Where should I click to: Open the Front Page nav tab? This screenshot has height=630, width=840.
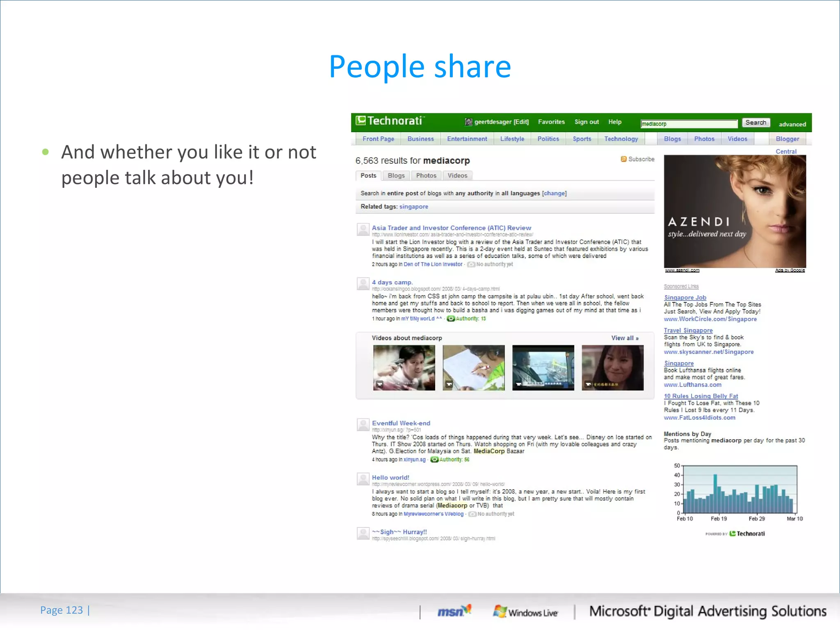pyautogui.click(x=378, y=139)
